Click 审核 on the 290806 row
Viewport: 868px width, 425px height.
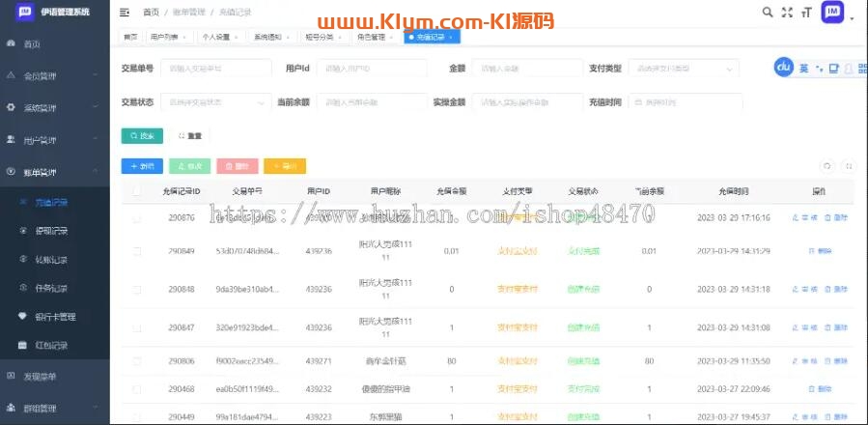coord(805,361)
